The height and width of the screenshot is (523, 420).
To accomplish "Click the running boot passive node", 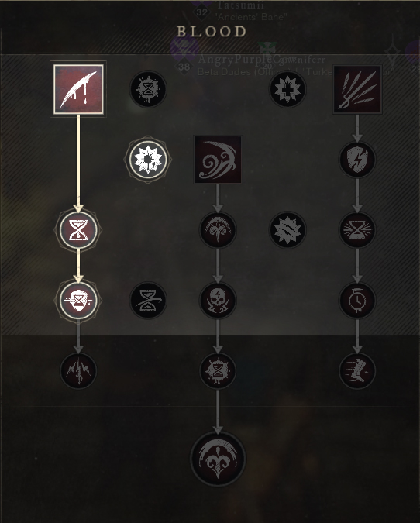I will pos(357,370).
